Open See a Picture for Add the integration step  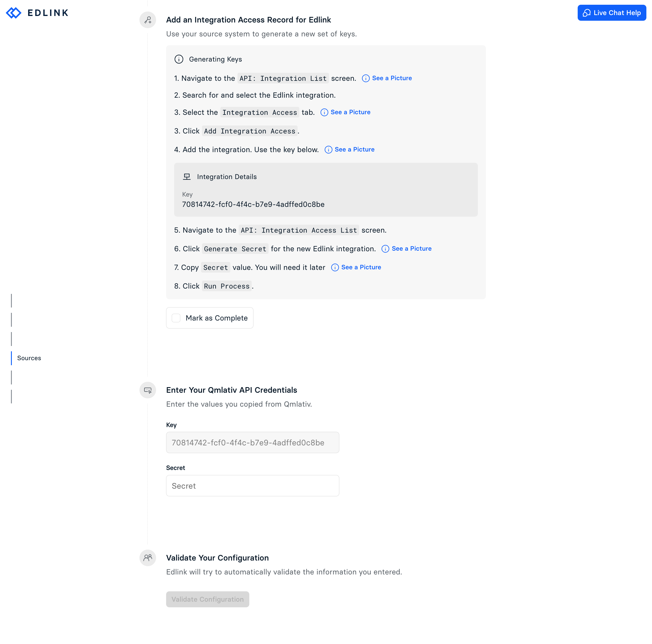pos(349,150)
